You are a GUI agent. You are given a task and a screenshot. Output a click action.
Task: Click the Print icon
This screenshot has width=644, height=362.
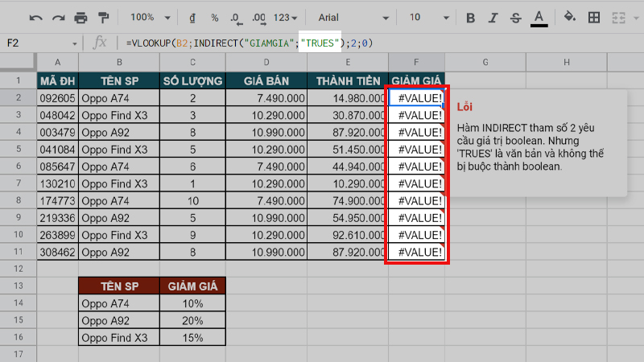coord(80,18)
